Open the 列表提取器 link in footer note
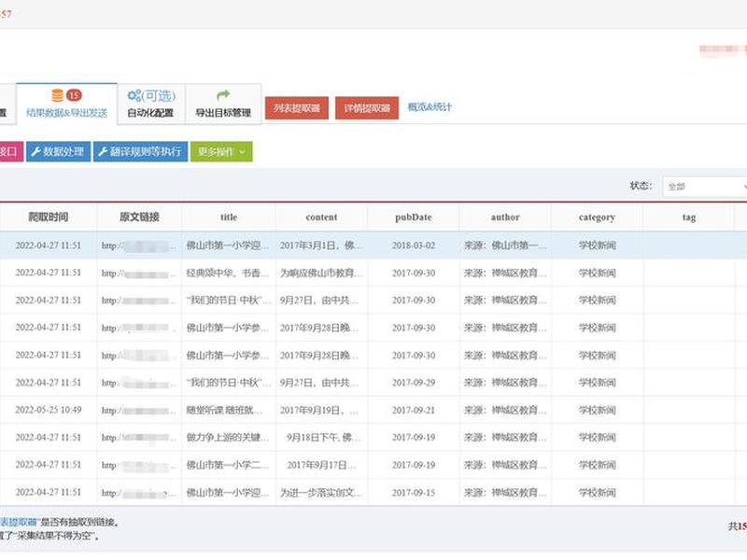The height and width of the screenshot is (560, 747). tap(18, 523)
